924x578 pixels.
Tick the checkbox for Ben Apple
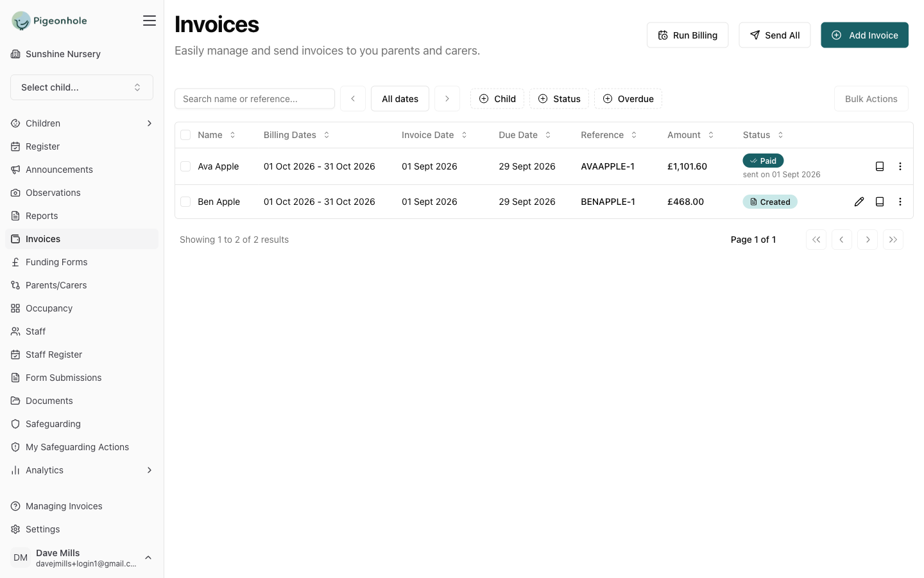185,202
